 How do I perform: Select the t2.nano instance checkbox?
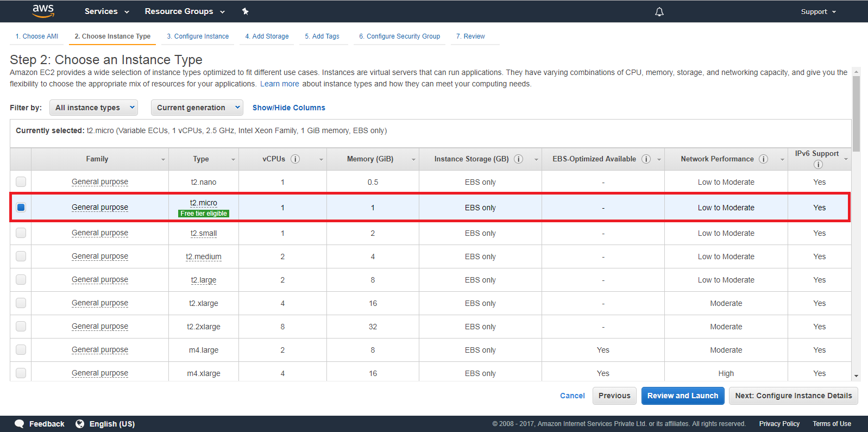[x=21, y=181]
